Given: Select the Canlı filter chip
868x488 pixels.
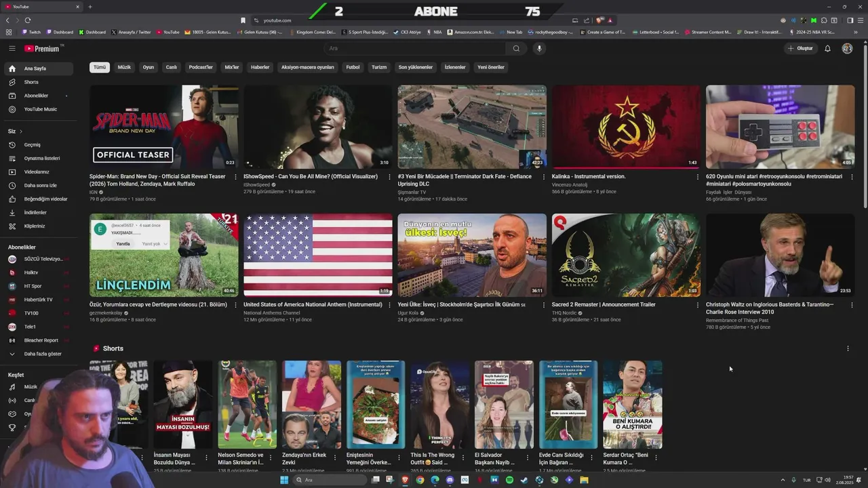Looking at the screenshot, I should [x=172, y=67].
